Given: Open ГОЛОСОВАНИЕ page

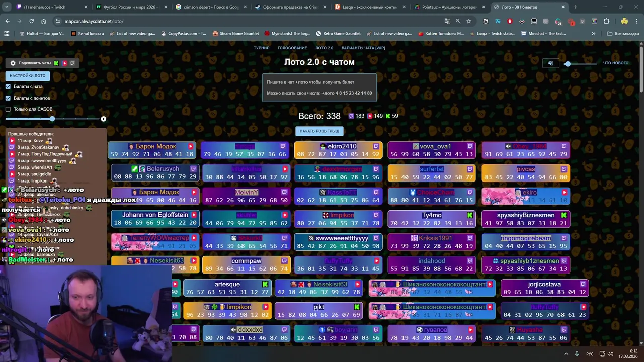Looking at the screenshot, I should click(292, 48).
